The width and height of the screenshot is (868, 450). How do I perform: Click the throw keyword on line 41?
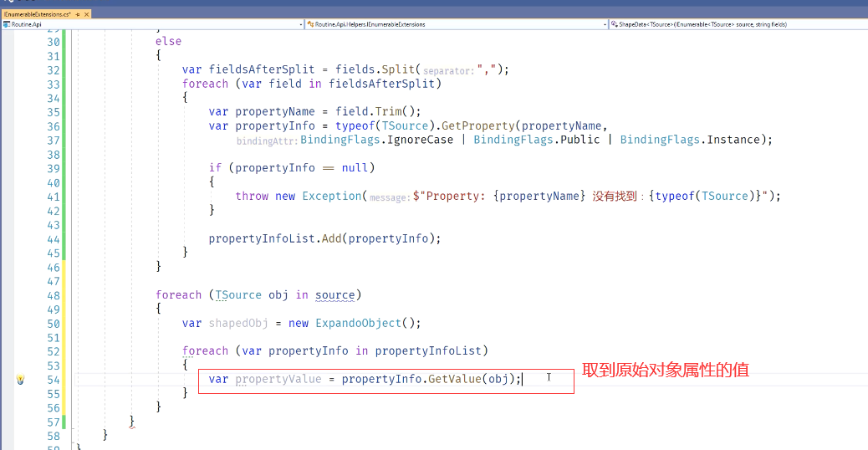point(252,196)
